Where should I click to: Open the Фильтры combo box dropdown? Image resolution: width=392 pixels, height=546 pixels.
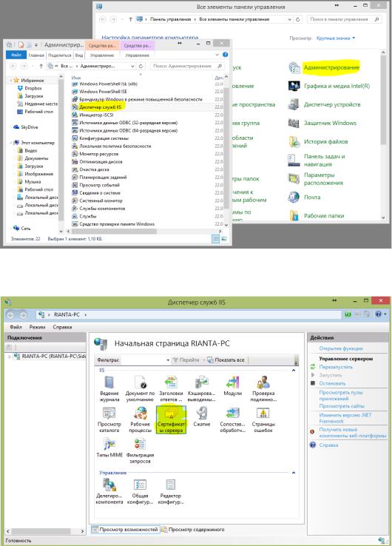tap(168, 360)
